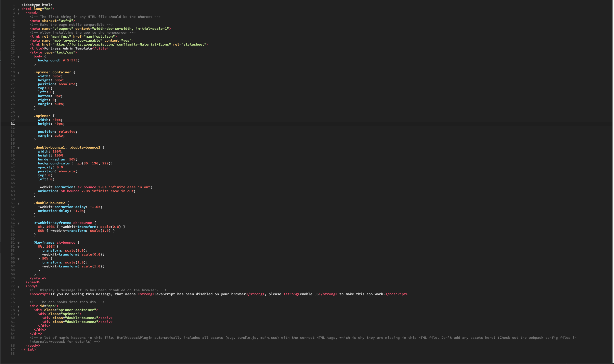Screen dimensions: 614x364
Task: Fold the div id="app" element
Action: coord(19,306)
